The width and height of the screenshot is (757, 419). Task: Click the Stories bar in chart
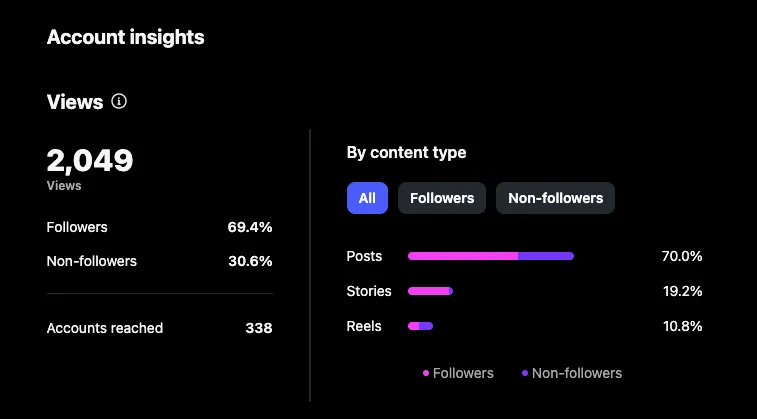pos(430,291)
